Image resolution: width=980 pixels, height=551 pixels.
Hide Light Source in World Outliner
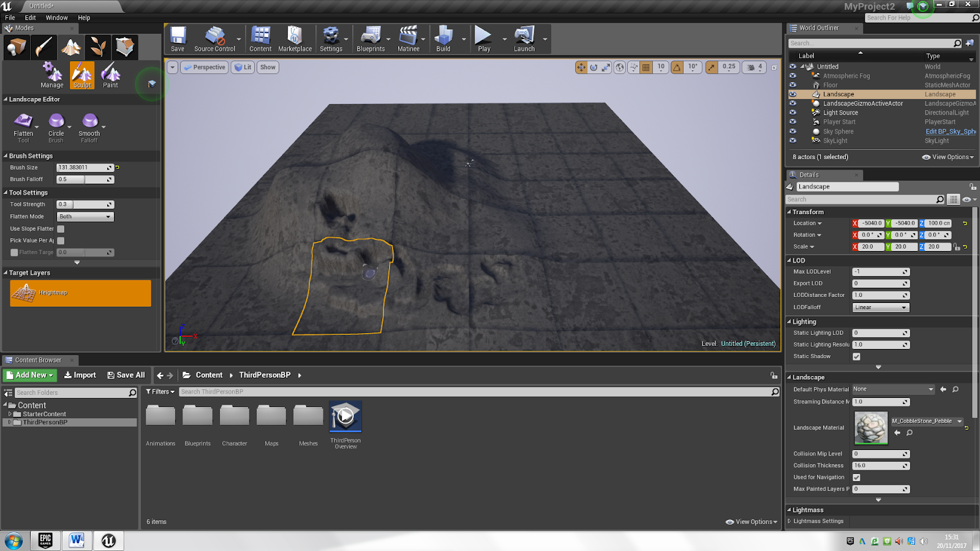click(x=793, y=113)
